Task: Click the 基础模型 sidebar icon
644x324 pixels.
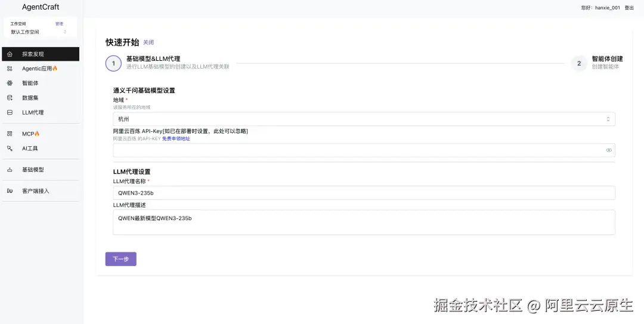Action: click(x=10, y=169)
